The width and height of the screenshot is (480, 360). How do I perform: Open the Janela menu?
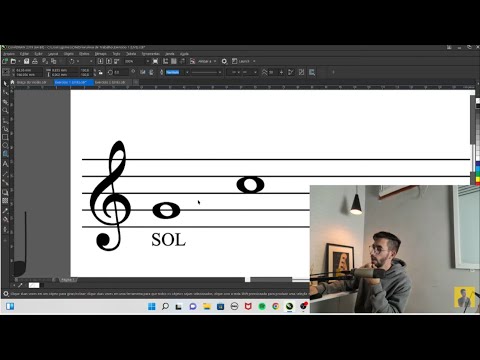tap(170, 54)
